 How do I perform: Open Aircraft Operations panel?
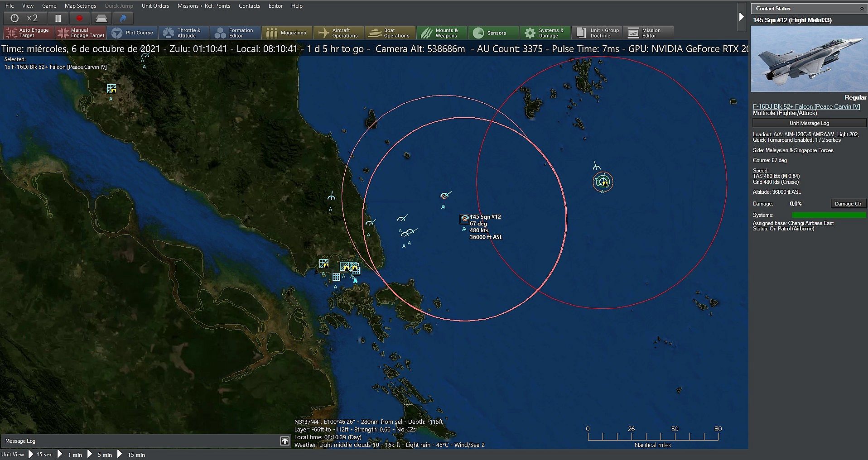pos(338,33)
